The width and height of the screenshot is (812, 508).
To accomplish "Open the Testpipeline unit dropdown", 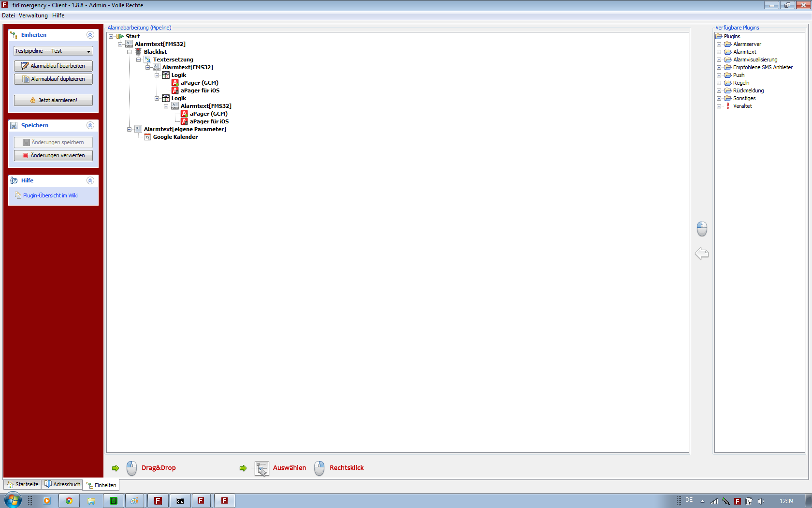I will [x=88, y=51].
